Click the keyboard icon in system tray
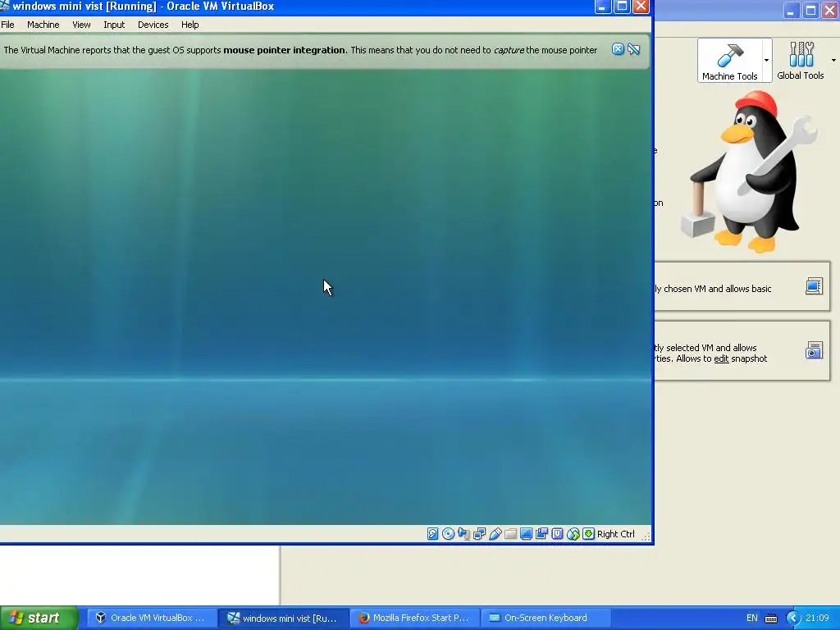This screenshot has width=840, height=630. tap(771, 619)
